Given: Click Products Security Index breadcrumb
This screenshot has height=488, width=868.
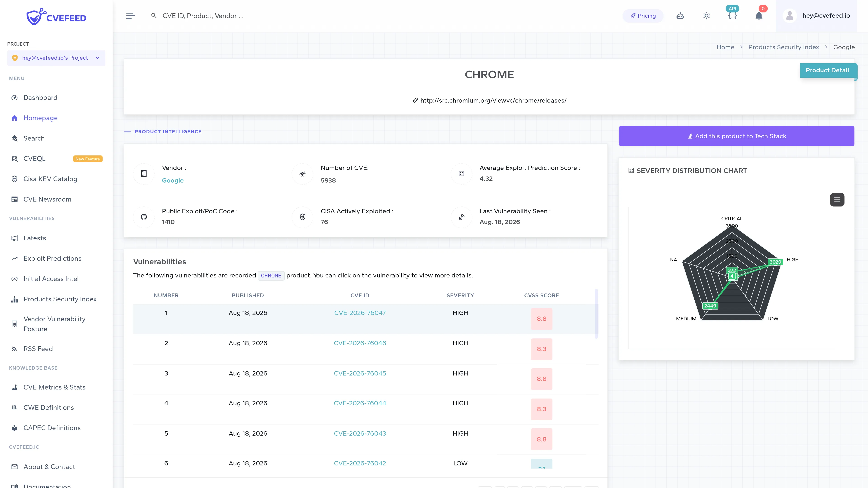Looking at the screenshot, I should click(x=783, y=47).
